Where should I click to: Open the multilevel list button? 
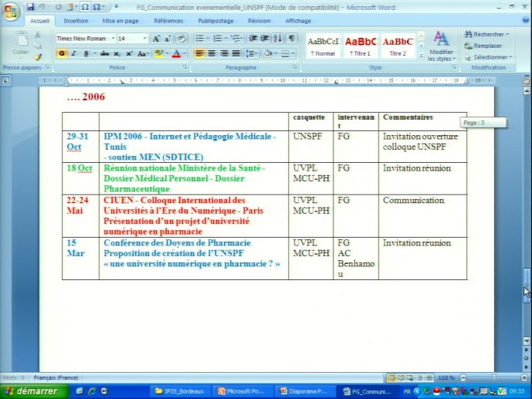tap(236, 39)
